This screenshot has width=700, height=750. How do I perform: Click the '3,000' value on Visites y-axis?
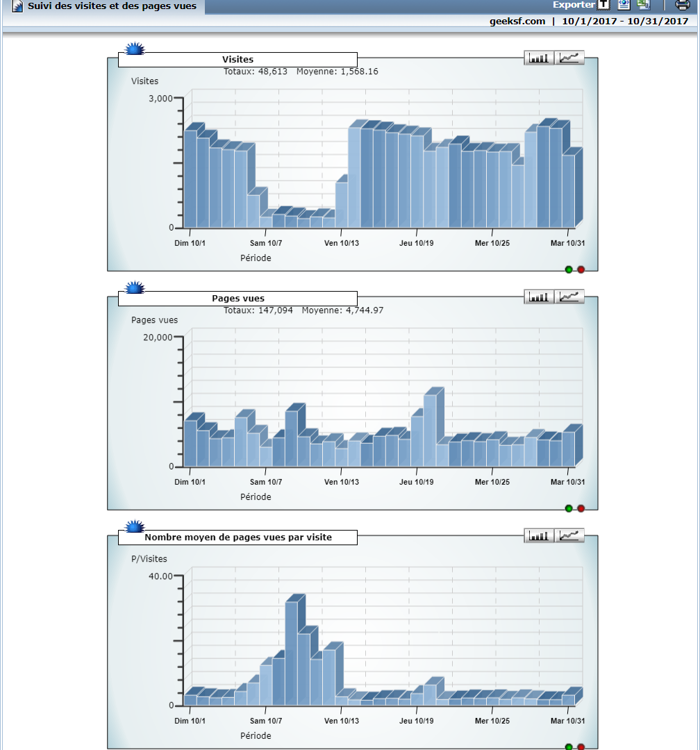click(x=161, y=98)
